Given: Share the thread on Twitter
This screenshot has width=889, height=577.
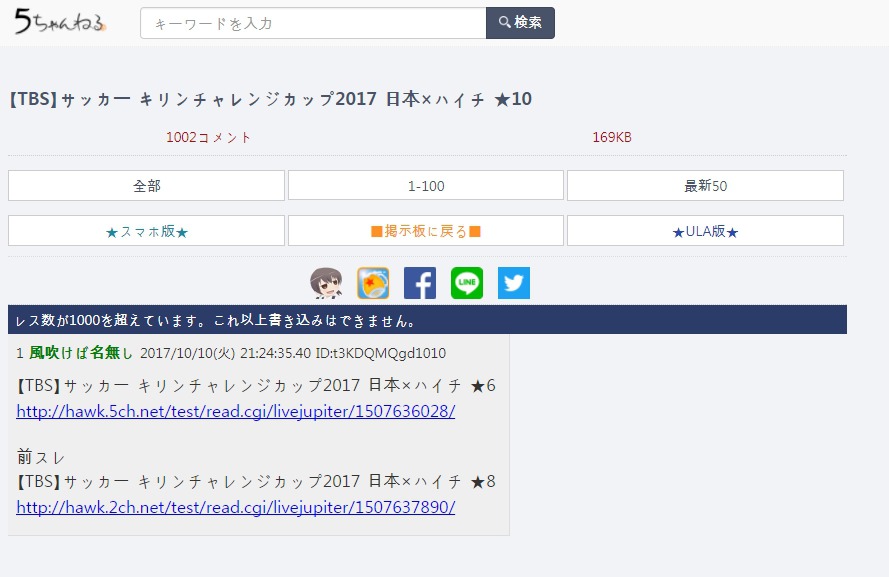Looking at the screenshot, I should tap(514, 283).
